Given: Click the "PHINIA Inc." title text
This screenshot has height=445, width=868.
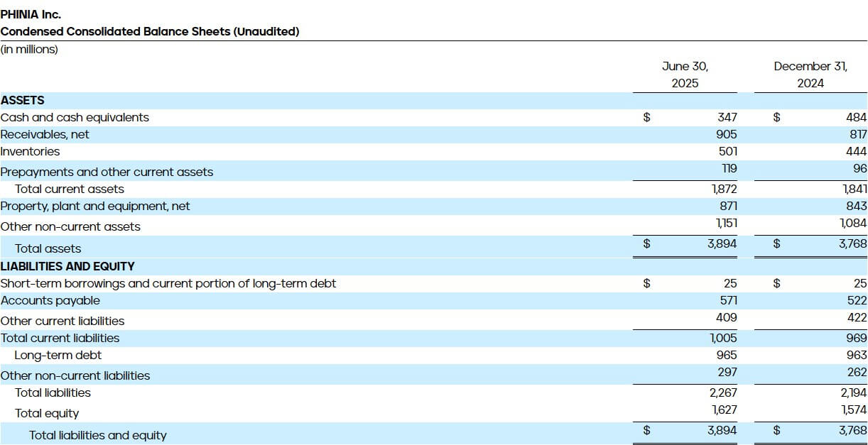Looking at the screenshot, I should coord(31,13).
